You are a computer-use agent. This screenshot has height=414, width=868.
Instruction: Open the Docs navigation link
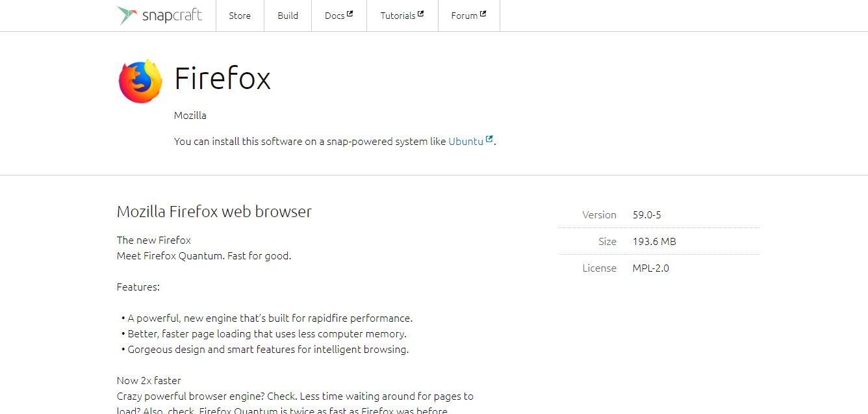click(x=339, y=16)
